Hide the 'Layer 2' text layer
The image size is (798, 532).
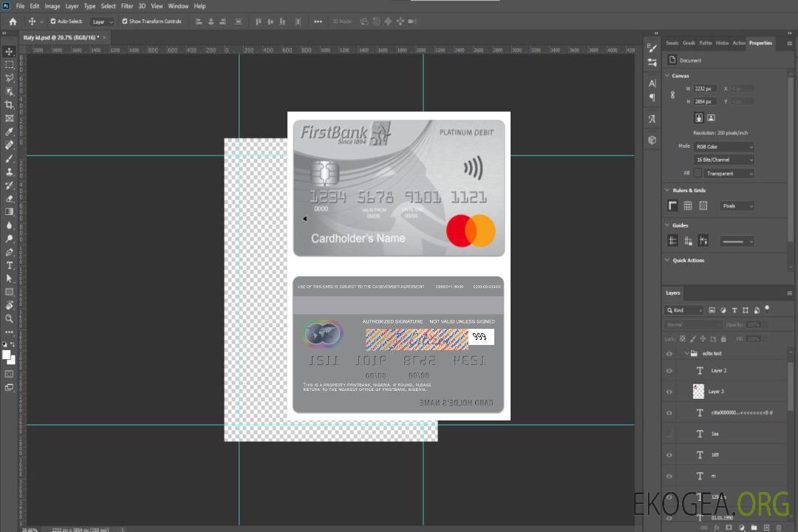pyautogui.click(x=669, y=371)
